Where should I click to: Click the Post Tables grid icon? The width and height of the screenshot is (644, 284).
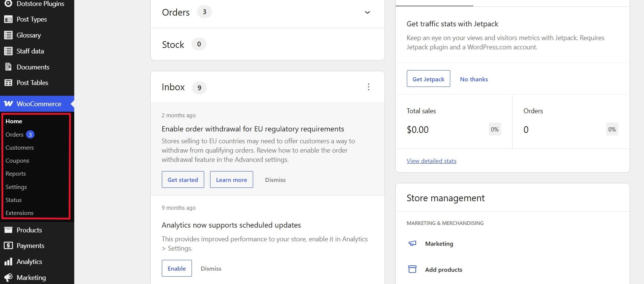pyautogui.click(x=8, y=83)
